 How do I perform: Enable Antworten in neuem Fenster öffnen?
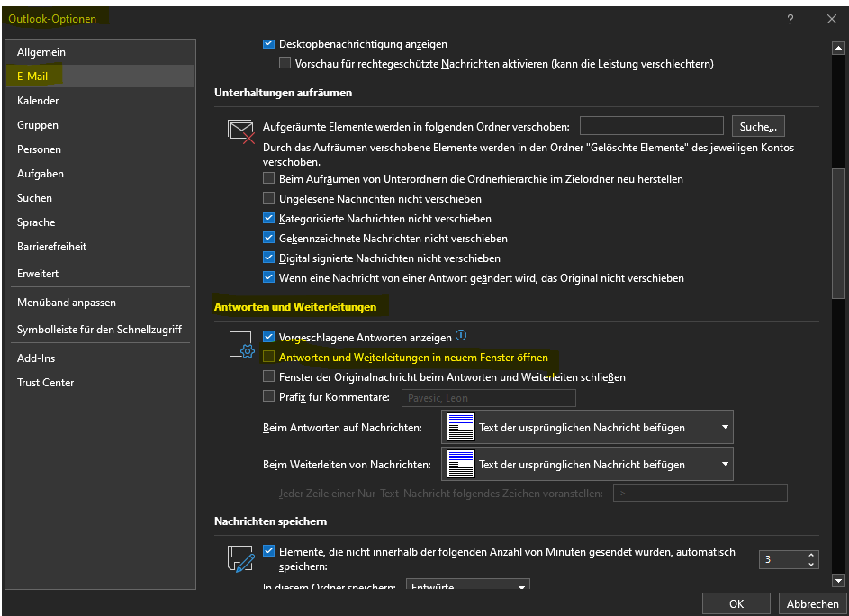coord(268,357)
